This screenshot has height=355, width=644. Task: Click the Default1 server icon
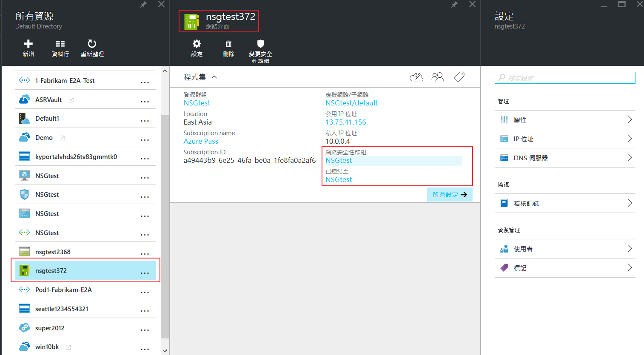click(24, 118)
